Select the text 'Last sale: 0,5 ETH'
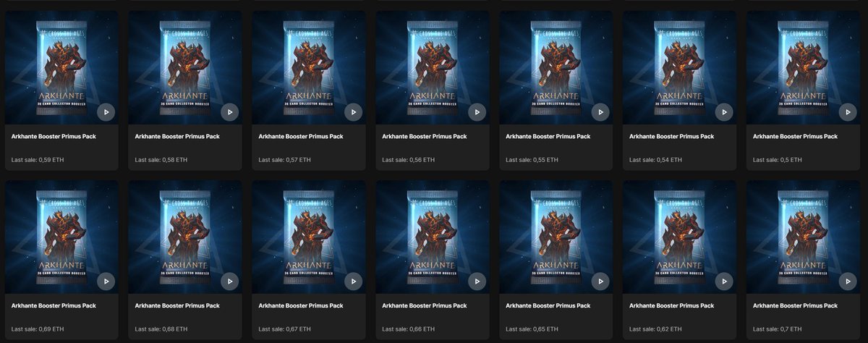 (x=778, y=159)
